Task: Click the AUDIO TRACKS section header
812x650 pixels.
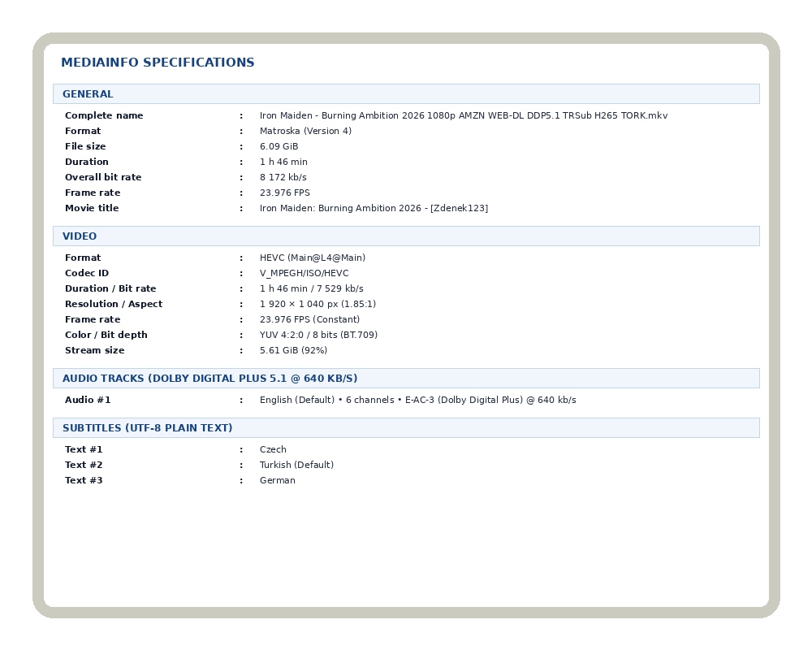Action: [406, 379]
